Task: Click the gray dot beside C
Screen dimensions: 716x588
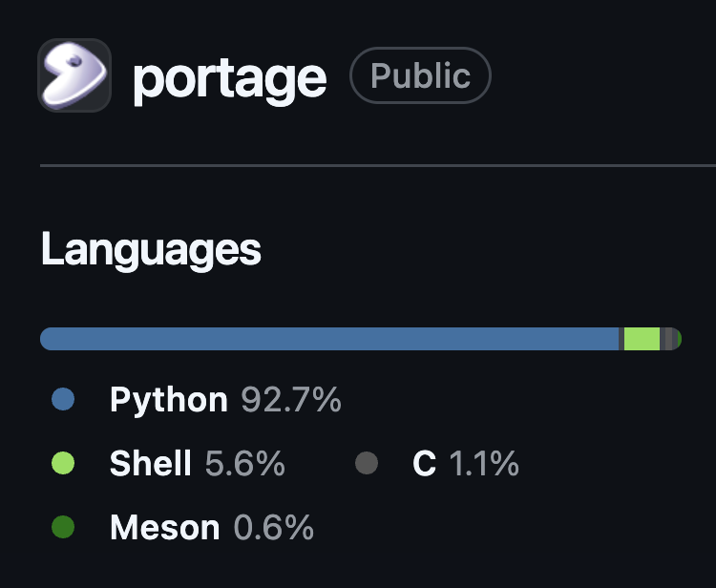Action: coord(367,464)
